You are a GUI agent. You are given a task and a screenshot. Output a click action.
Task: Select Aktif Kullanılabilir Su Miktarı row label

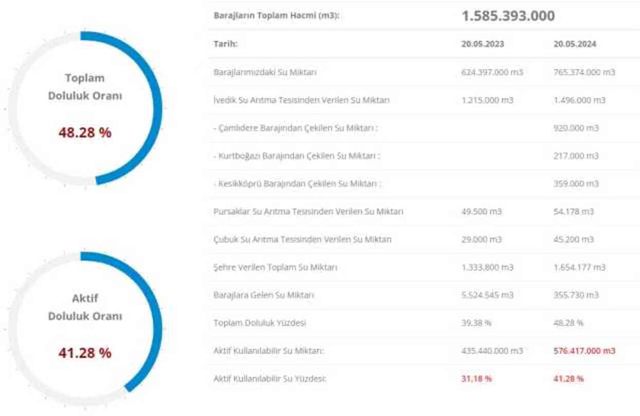269,350
